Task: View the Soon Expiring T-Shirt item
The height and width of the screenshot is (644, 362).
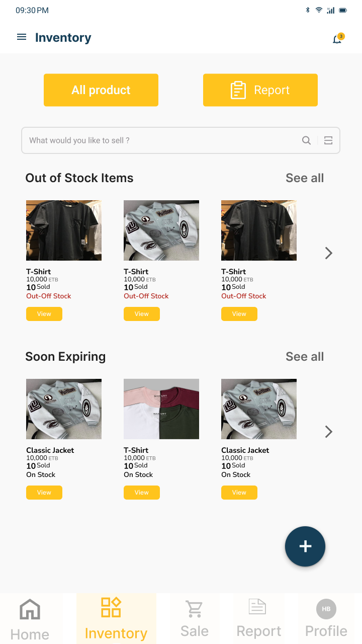Action: (x=142, y=493)
